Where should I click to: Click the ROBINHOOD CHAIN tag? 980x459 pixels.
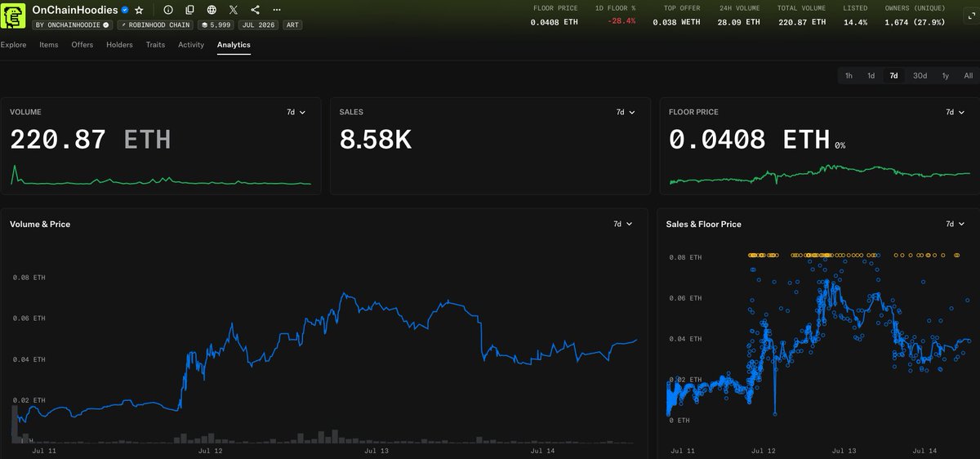point(155,25)
